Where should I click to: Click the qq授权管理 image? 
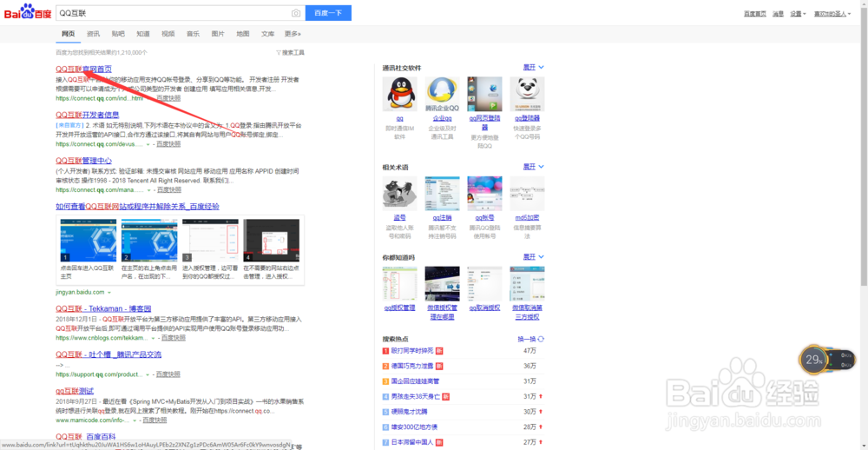tap(399, 284)
